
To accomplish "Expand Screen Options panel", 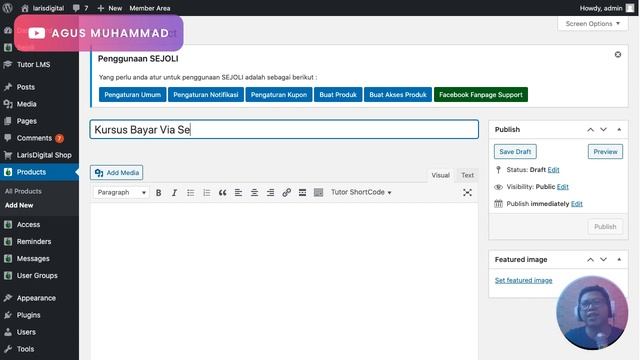I will (593, 24).
